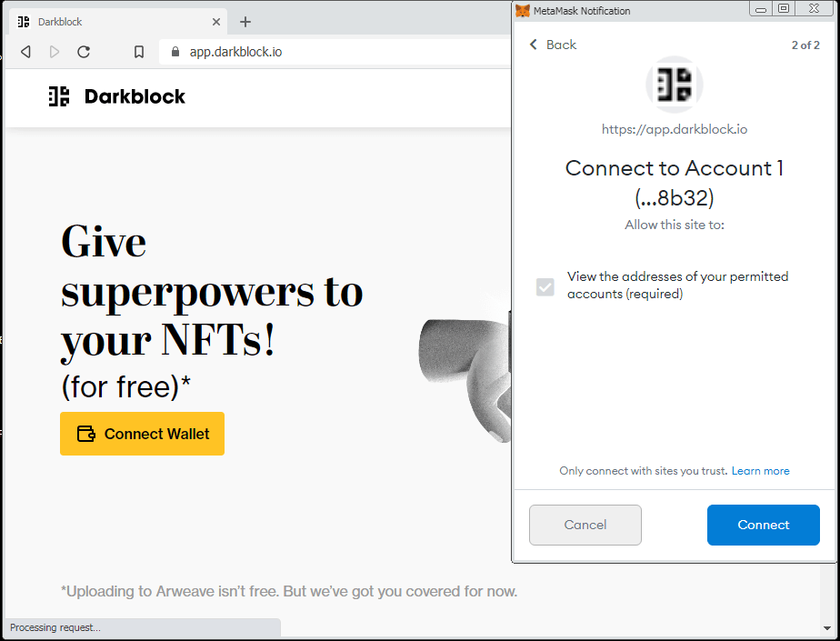Bookmark the current page
The height and width of the screenshot is (641, 840).
139,52
